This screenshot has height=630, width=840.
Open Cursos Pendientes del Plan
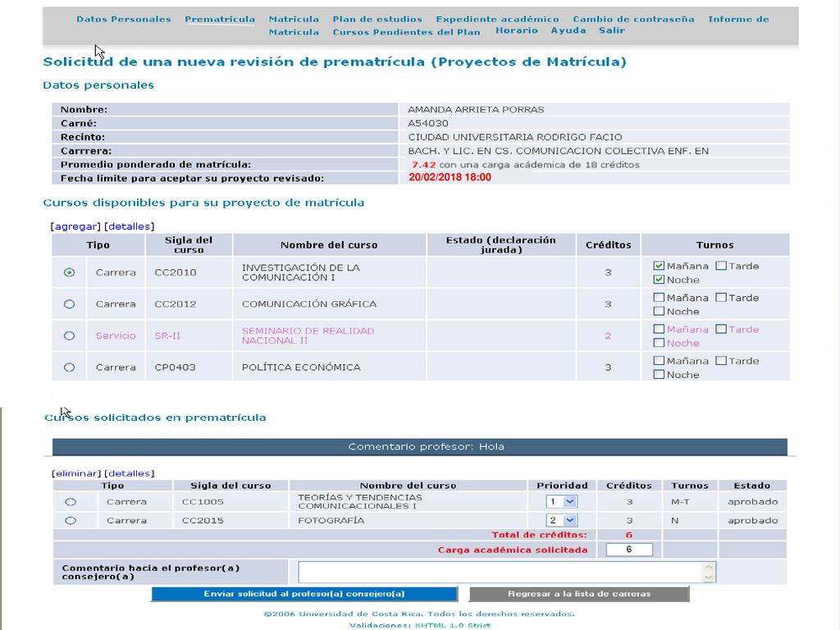click(406, 32)
